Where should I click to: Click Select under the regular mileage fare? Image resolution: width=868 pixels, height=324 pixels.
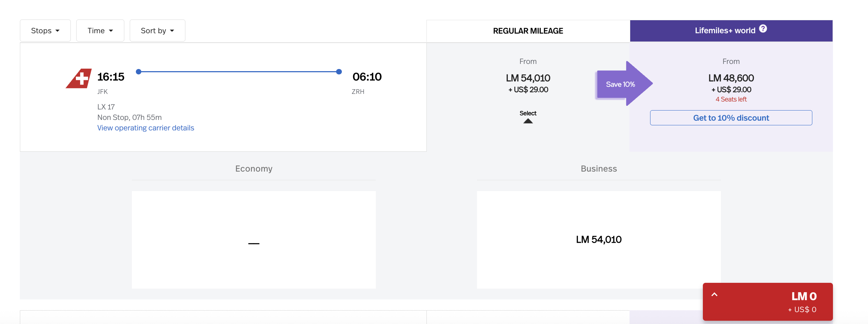pos(528,113)
